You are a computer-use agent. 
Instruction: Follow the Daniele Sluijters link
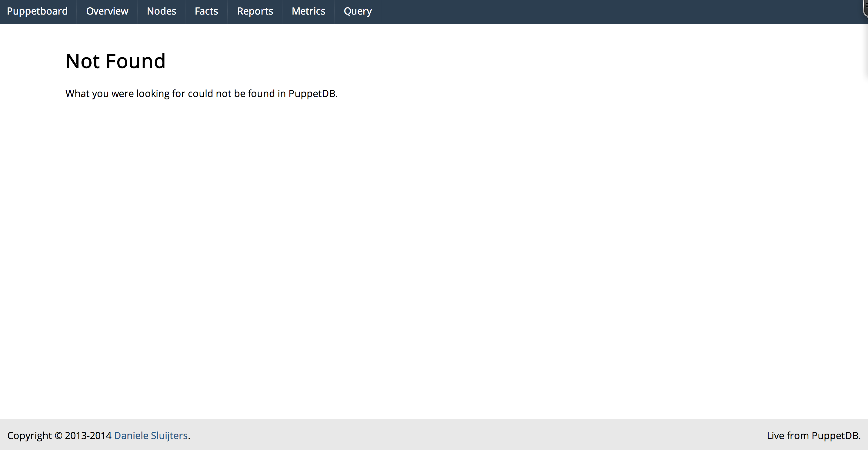click(x=151, y=435)
